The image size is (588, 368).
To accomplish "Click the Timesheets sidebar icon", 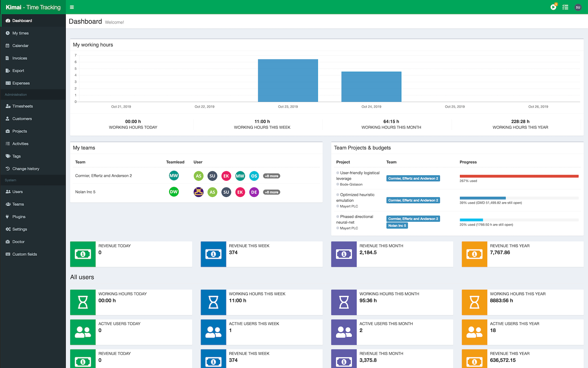I will (x=8, y=106).
